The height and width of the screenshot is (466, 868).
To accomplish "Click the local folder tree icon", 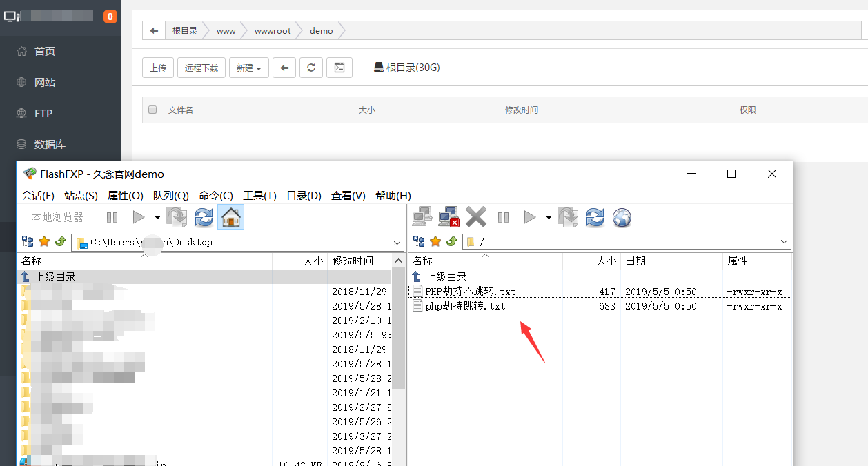I will click(28, 241).
